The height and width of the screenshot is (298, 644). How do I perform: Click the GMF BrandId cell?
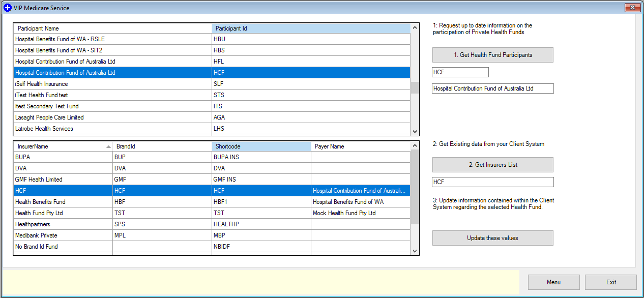(x=162, y=180)
